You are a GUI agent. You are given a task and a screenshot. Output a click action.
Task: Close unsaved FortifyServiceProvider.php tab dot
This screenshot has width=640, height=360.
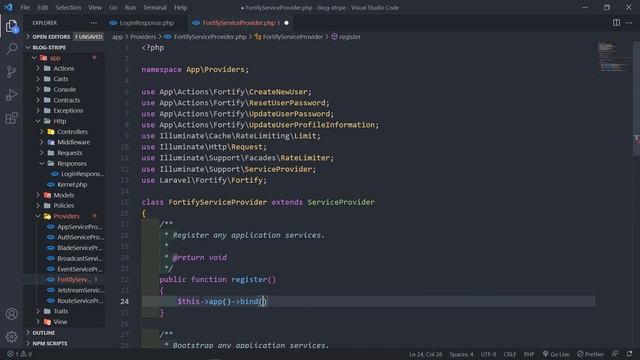click(287, 23)
